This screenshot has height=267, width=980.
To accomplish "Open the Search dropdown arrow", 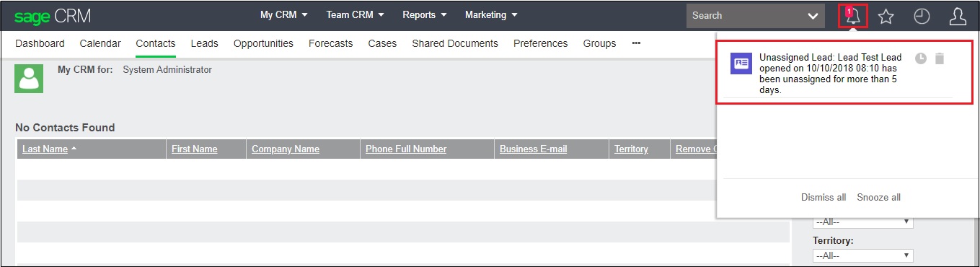I will click(813, 16).
